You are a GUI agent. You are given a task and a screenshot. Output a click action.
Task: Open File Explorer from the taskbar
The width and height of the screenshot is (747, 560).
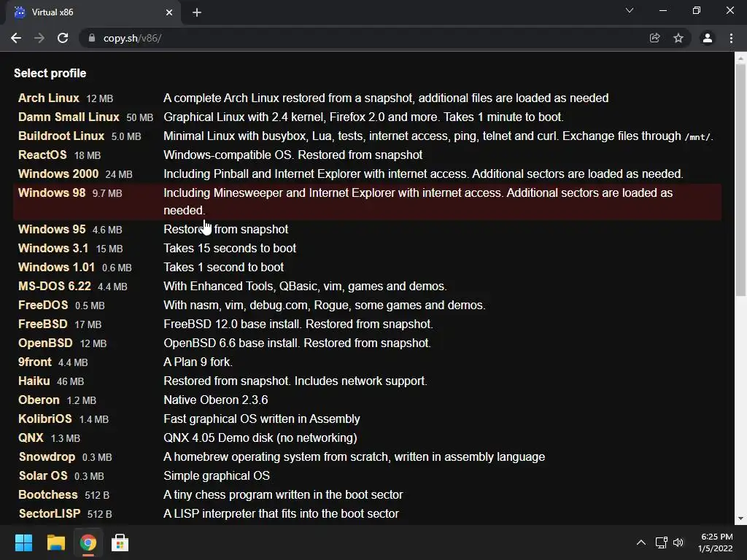tap(55, 542)
